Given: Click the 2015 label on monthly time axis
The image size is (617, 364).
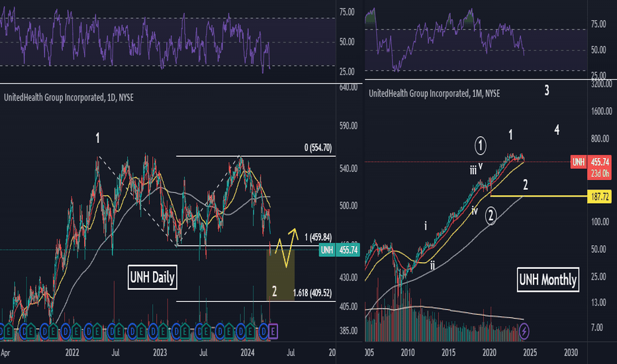Looking at the screenshot, I should pos(449,353).
